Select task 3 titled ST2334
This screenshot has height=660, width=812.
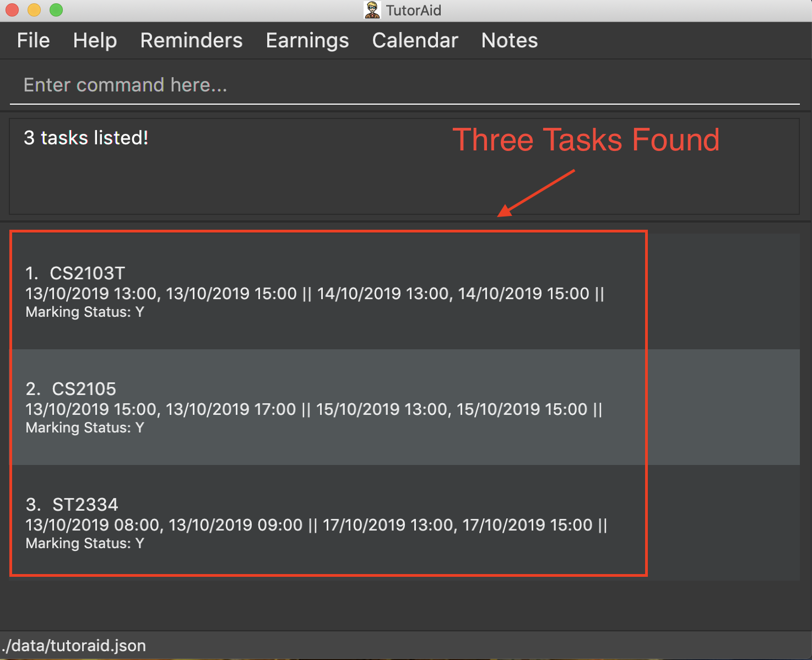[x=405, y=523]
